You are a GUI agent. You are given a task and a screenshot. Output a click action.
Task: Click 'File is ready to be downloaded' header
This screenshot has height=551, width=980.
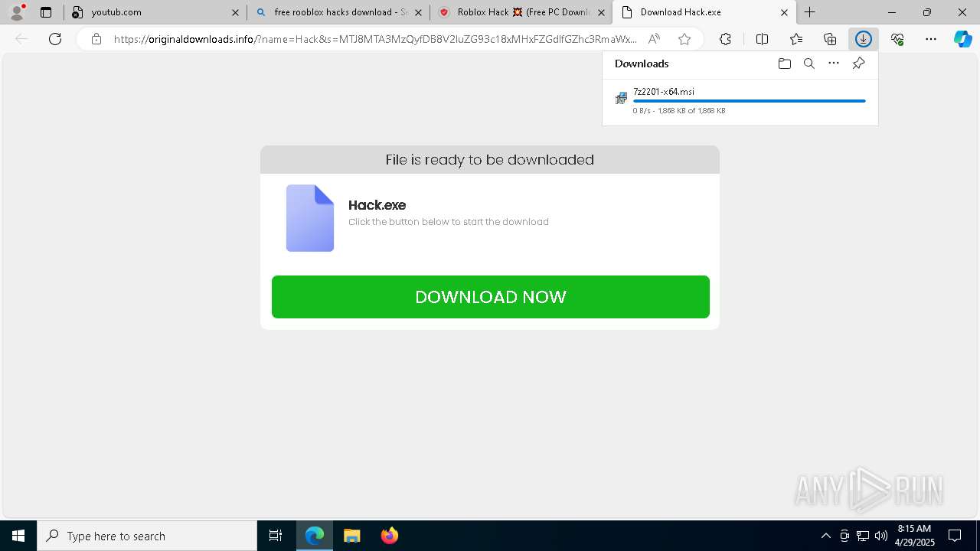coord(490,160)
